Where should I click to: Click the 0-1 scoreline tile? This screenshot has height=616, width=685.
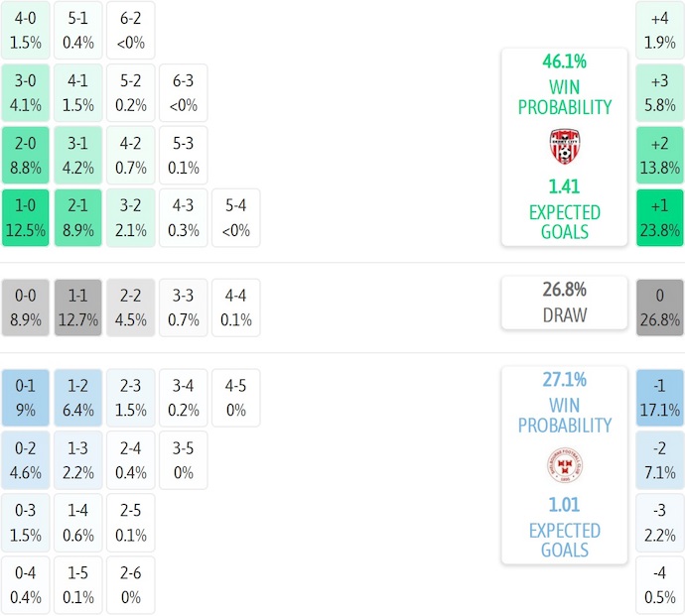pos(26,397)
